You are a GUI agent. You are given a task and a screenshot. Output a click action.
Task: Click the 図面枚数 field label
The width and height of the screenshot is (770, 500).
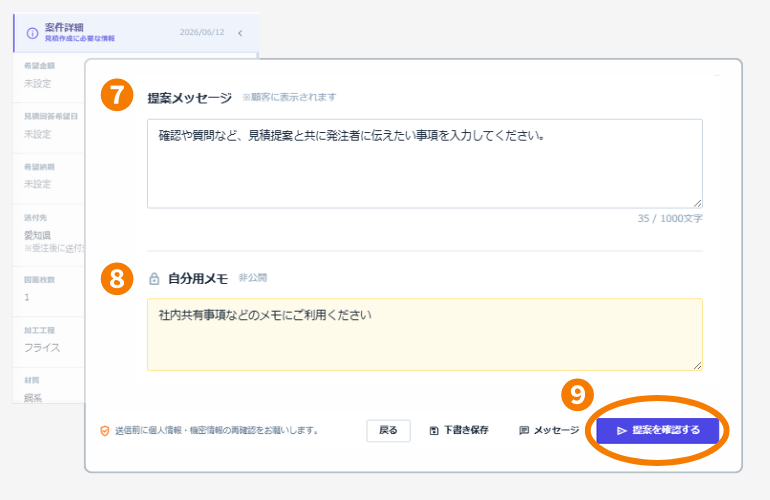click(39, 280)
